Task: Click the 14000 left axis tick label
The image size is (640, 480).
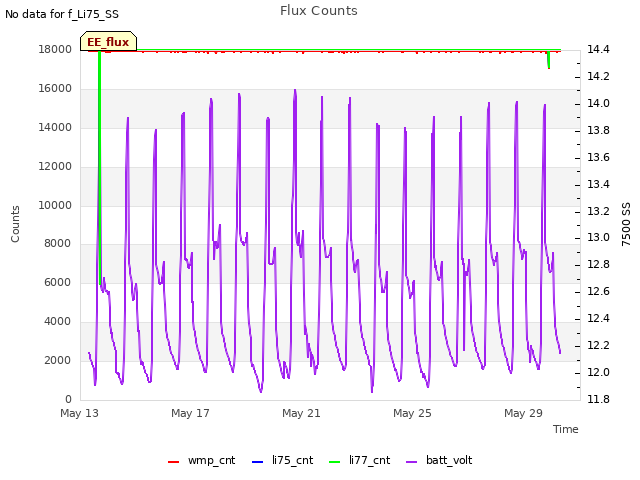Action: tap(55, 127)
